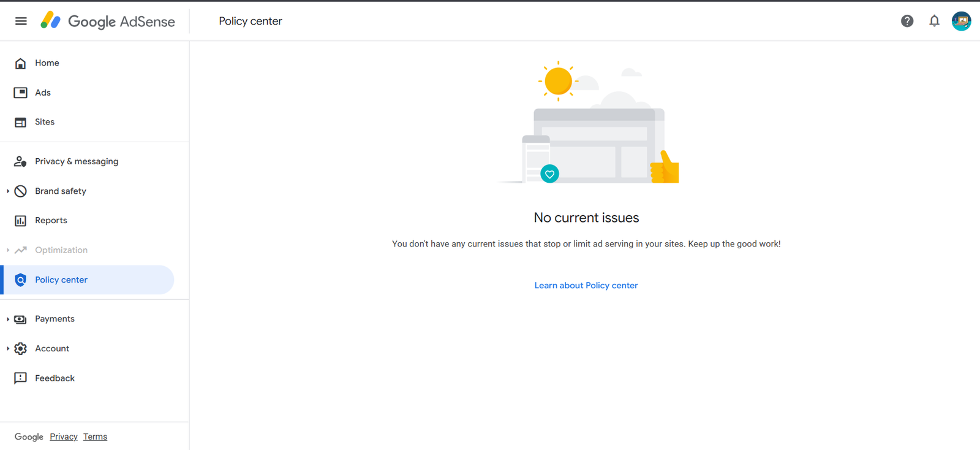Viewport: 980px width, 450px height.
Task: Expand the Payments submenu arrow
Action: 8,319
